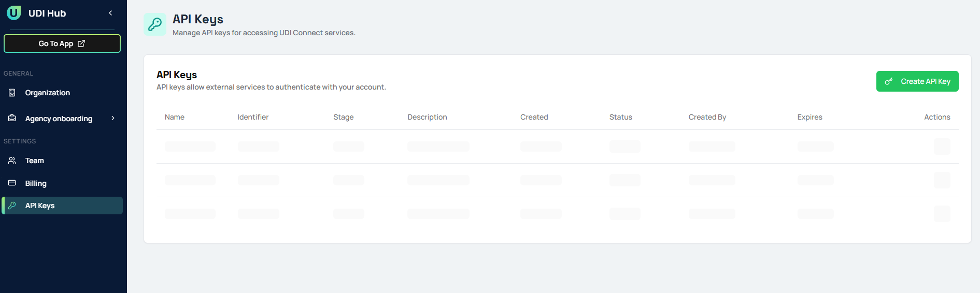
Task: Click the GENERAL section label
Action: pyautogui.click(x=18, y=74)
